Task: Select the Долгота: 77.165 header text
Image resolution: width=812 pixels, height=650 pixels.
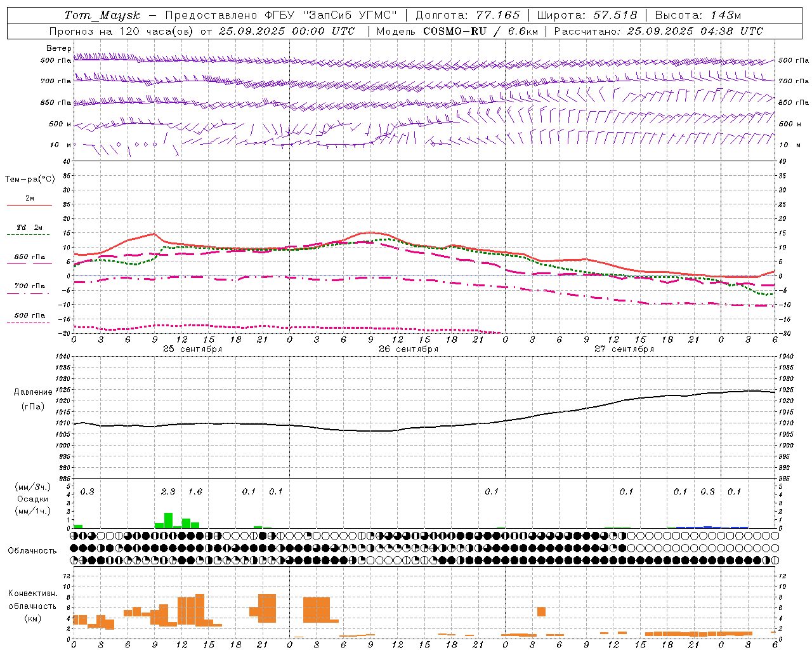Action: point(468,15)
